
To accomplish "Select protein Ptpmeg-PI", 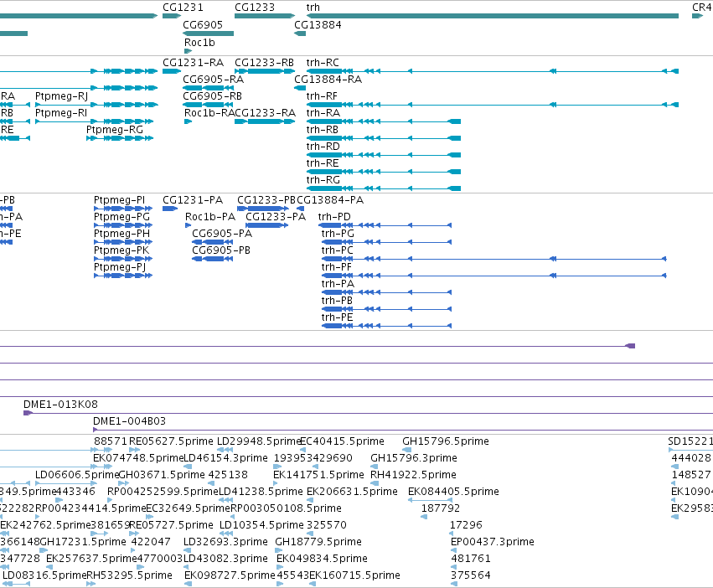I will pyautogui.click(x=119, y=200).
